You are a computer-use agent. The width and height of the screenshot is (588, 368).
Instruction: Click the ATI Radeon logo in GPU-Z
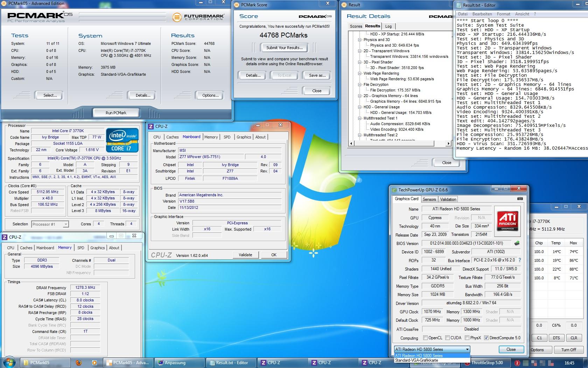click(507, 220)
